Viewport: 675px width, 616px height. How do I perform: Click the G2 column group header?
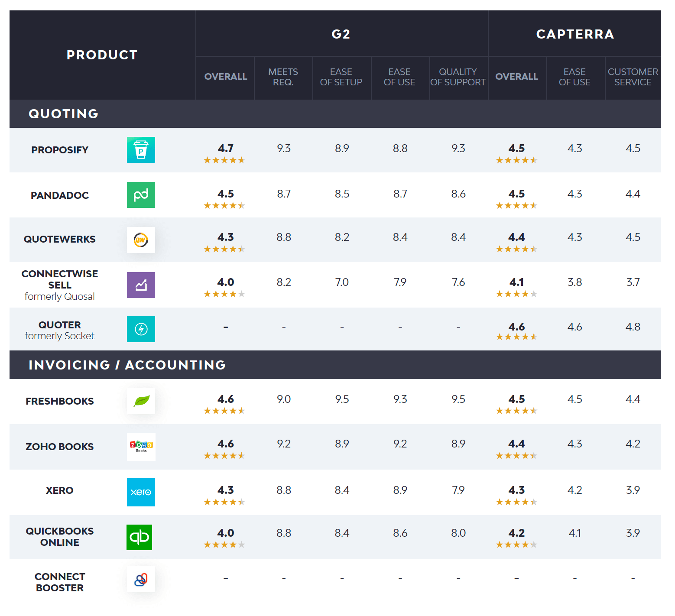(341, 34)
